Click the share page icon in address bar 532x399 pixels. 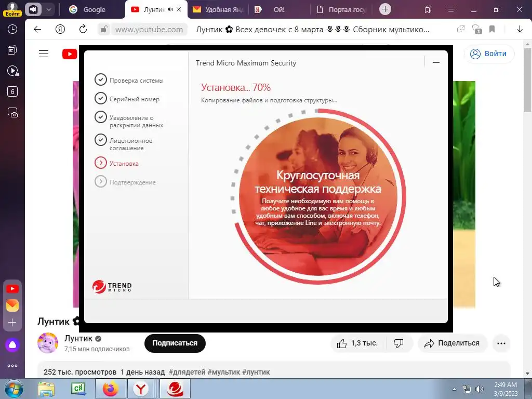[x=461, y=29]
